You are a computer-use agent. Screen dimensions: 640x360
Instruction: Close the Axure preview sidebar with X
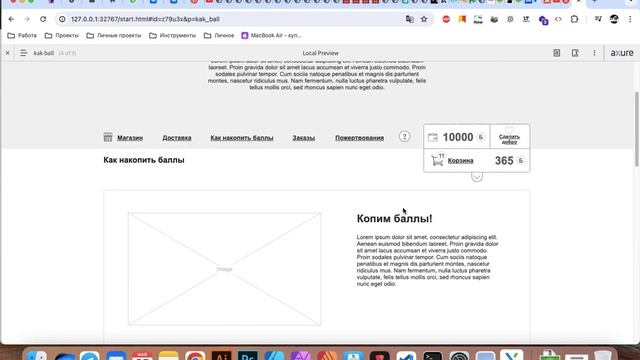pyautogui.click(x=7, y=53)
